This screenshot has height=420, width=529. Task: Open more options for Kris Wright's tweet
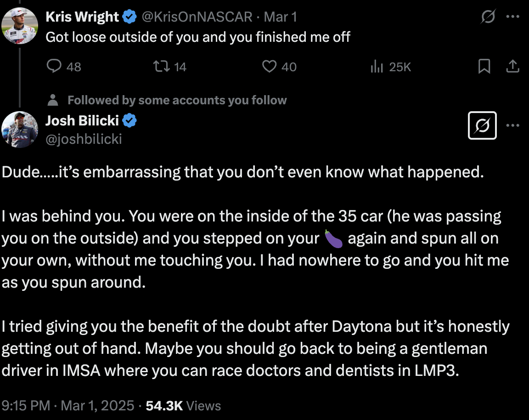tap(513, 17)
